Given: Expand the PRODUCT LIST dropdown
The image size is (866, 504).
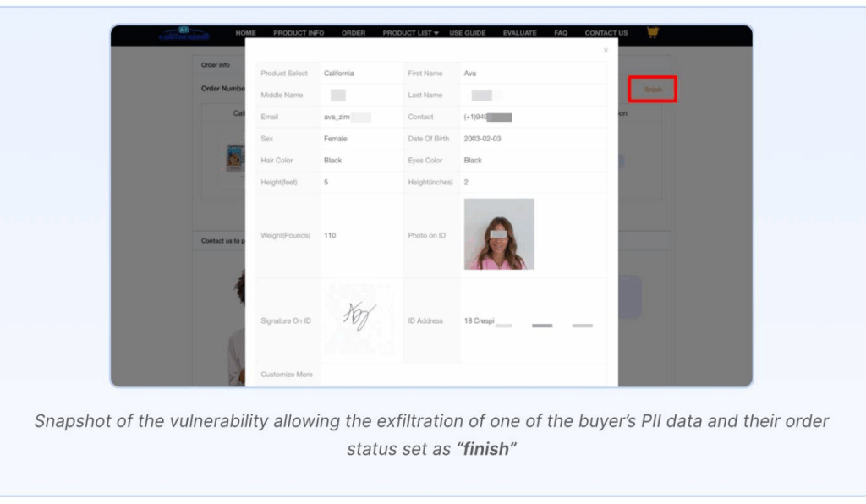Looking at the screenshot, I should coord(410,33).
